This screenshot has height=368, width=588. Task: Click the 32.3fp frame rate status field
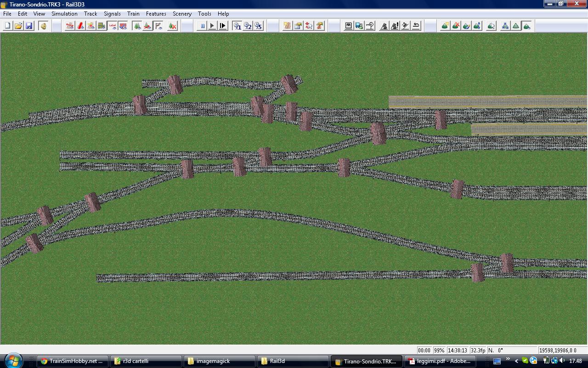pos(478,351)
